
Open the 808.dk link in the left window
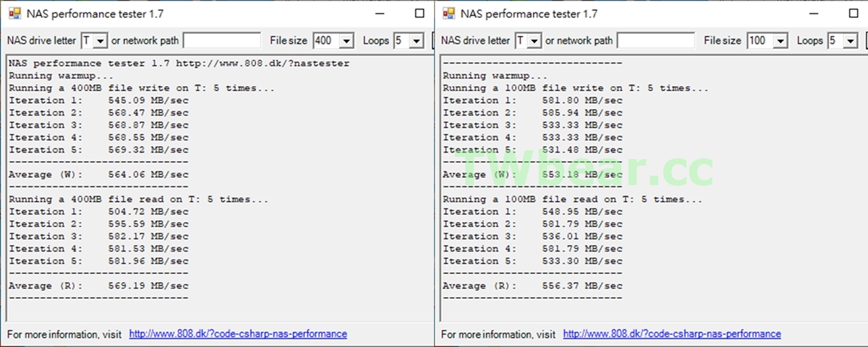238,334
